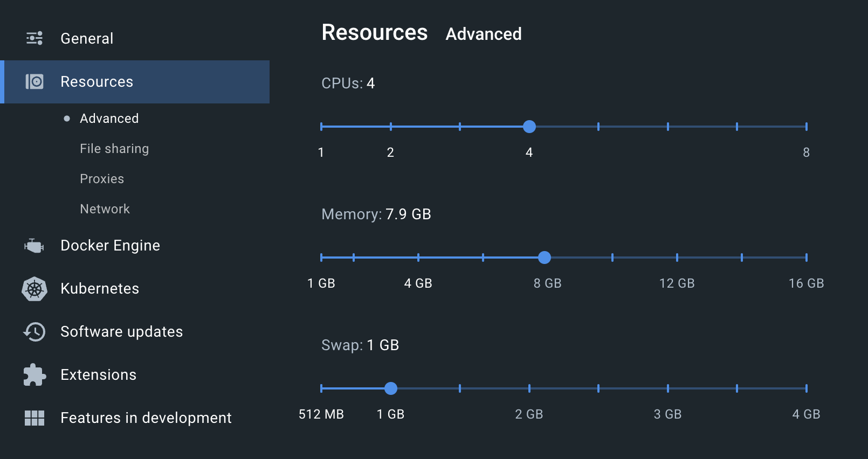
Task: Set Swap slider to 2 GB mark
Action: click(x=529, y=388)
